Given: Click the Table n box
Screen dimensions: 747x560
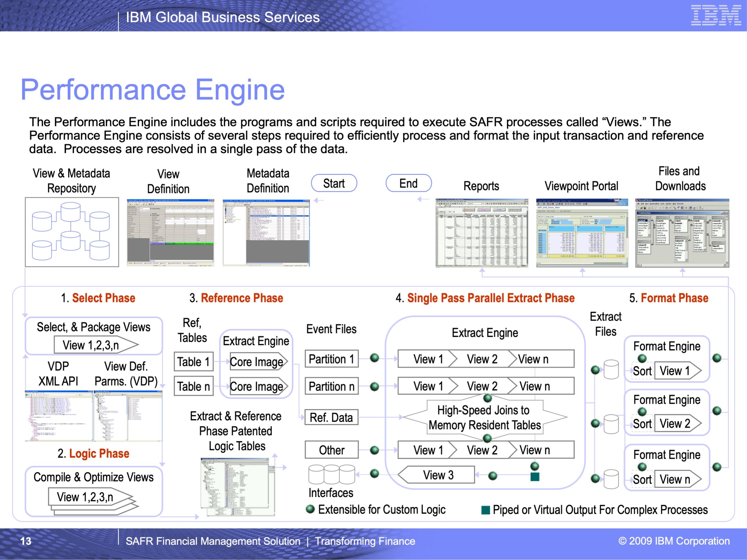Looking at the screenshot, I should click(x=194, y=386).
